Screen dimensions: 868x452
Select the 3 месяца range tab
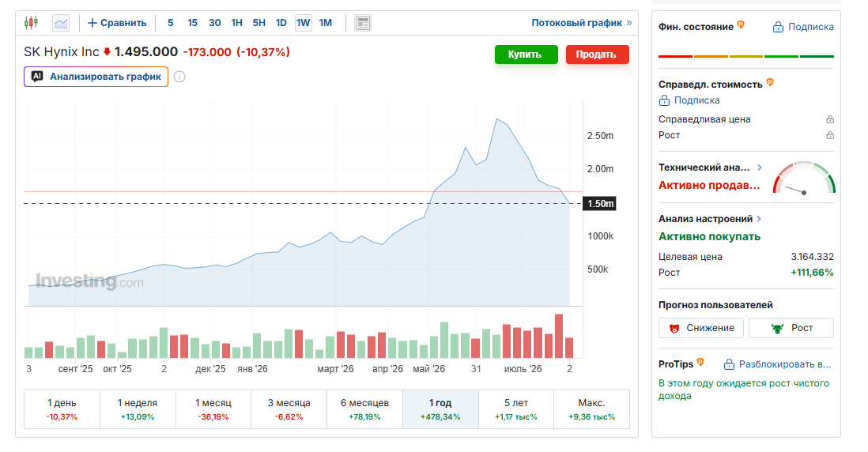[x=289, y=409]
